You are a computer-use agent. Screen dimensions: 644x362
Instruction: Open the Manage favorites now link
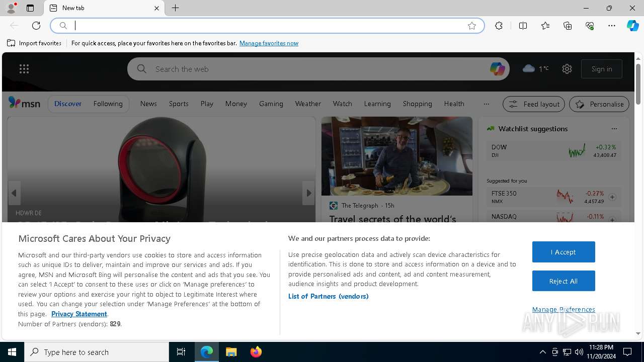tap(269, 43)
